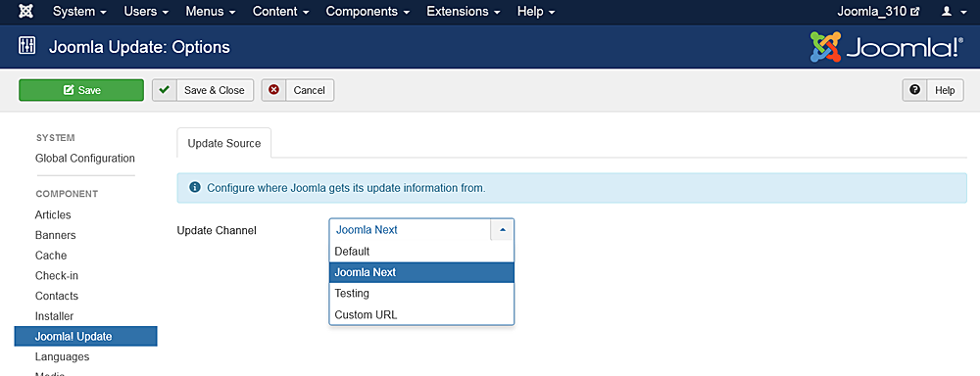
Task: Open Contacts component options
Action: 57,296
